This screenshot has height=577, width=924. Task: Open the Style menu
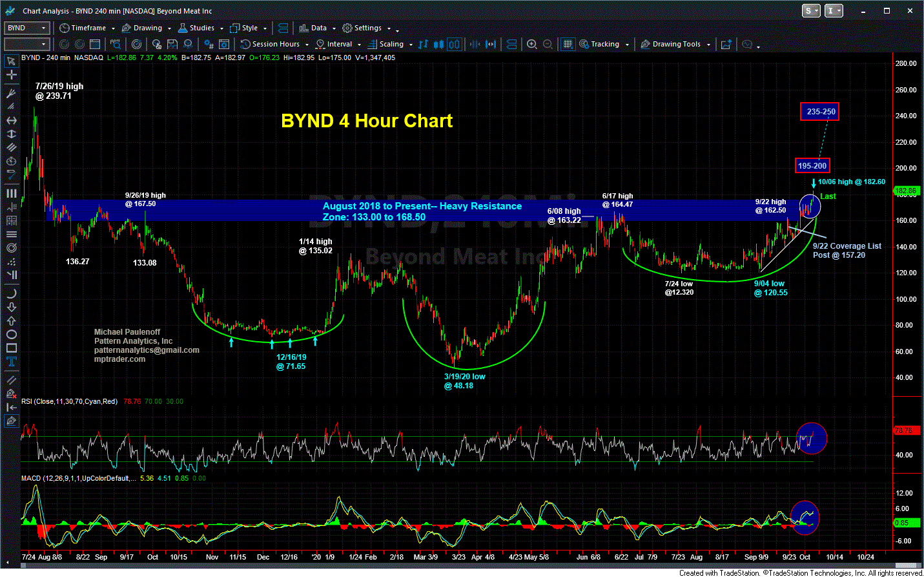[x=244, y=28]
